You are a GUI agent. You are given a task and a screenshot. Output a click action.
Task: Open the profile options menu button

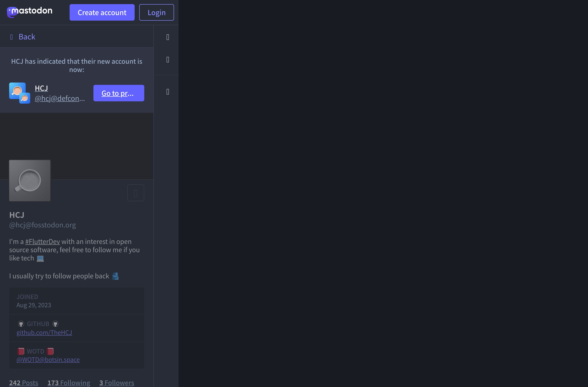point(136,193)
